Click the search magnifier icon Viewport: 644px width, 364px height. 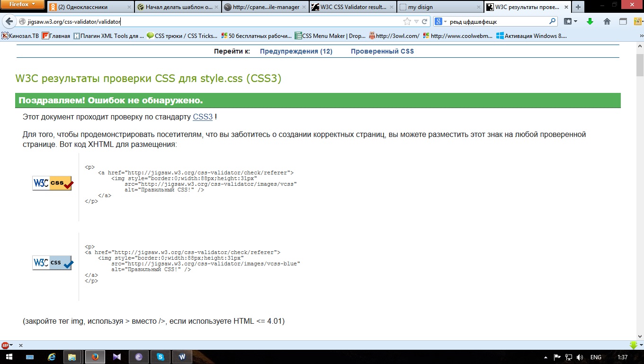(552, 21)
